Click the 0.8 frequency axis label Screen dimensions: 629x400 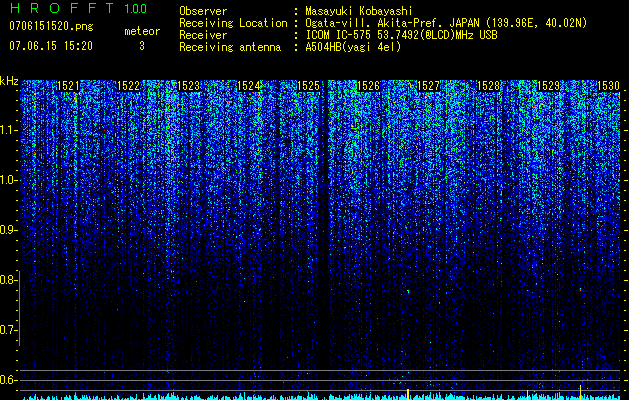point(7,280)
